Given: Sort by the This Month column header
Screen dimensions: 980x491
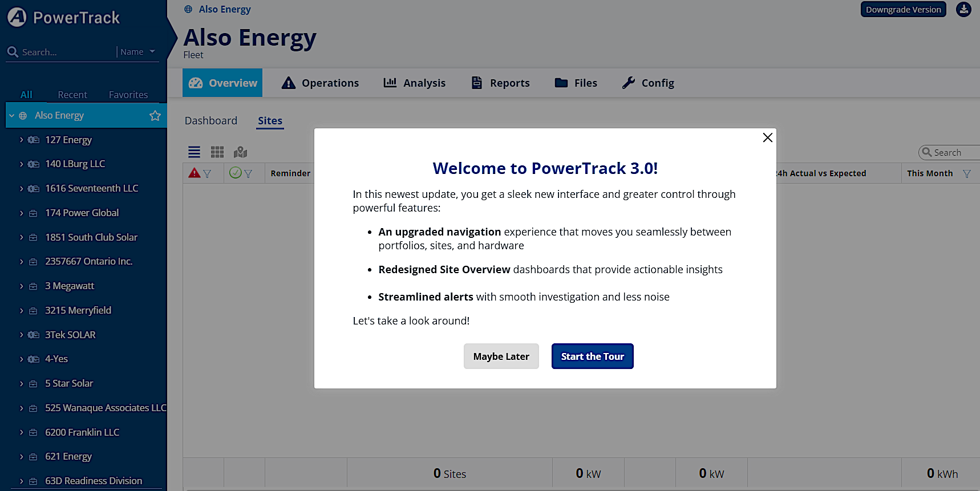Looking at the screenshot, I should 930,173.
